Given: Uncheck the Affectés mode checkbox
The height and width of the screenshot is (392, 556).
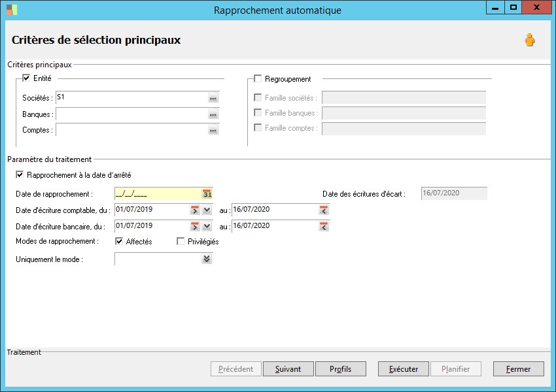Looking at the screenshot, I should coord(119,241).
